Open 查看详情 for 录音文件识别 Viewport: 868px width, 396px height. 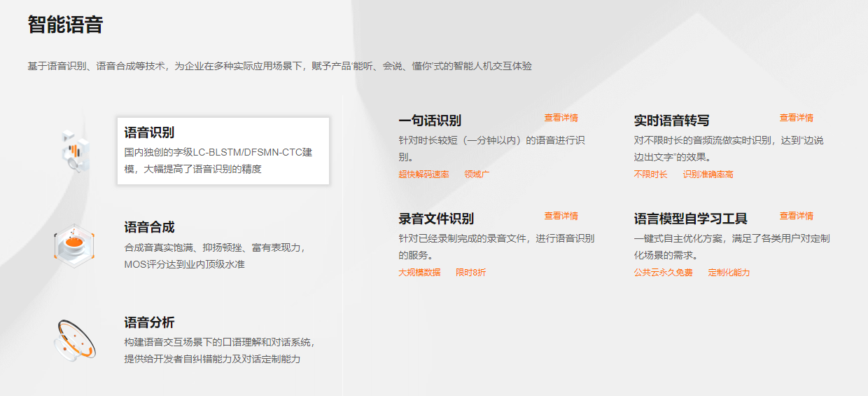pos(561,216)
